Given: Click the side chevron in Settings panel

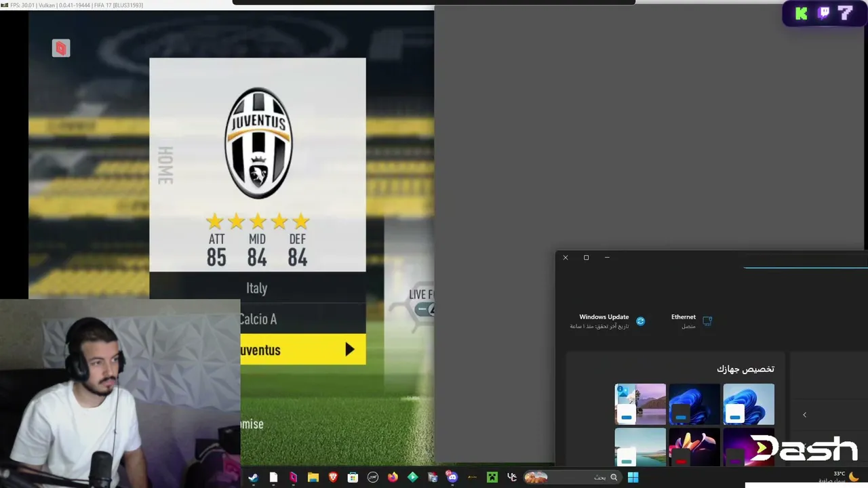Looking at the screenshot, I should [804, 415].
